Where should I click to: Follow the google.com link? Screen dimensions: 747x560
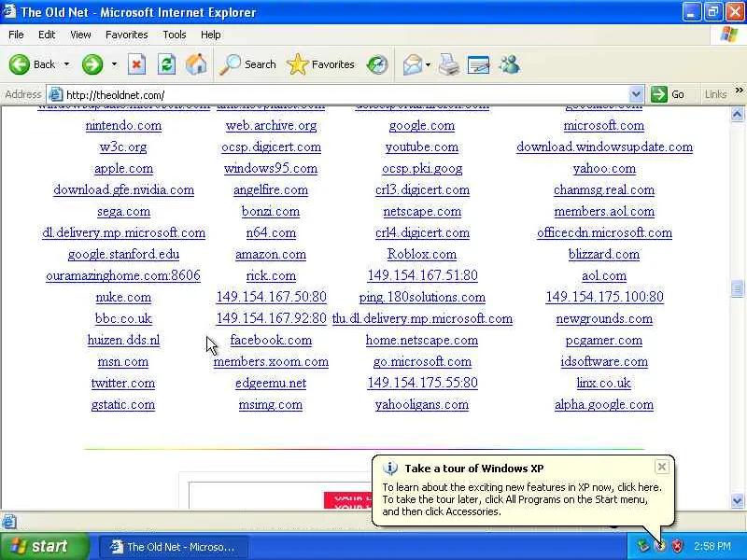click(422, 126)
